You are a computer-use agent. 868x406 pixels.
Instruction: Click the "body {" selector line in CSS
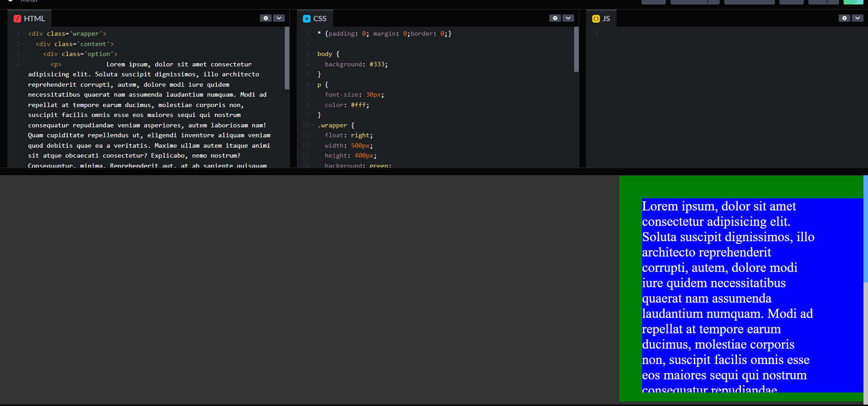click(x=328, y=54)
